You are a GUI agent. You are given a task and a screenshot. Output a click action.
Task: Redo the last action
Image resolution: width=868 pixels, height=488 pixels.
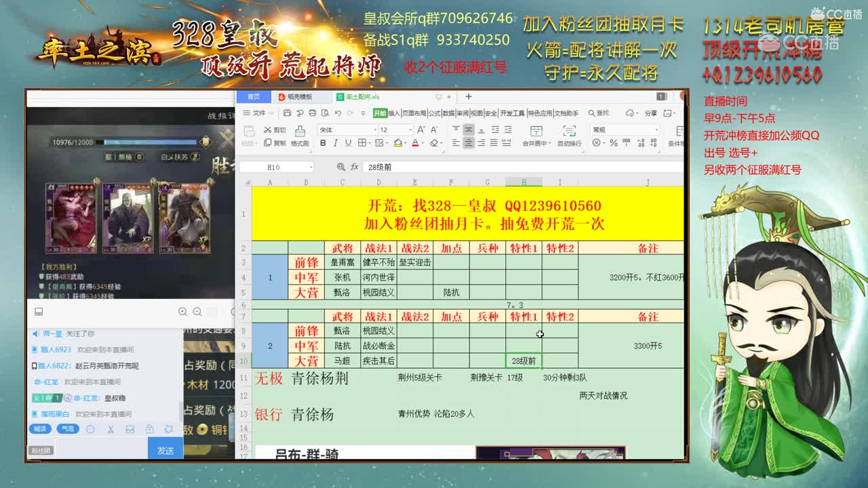coord(351,113)
